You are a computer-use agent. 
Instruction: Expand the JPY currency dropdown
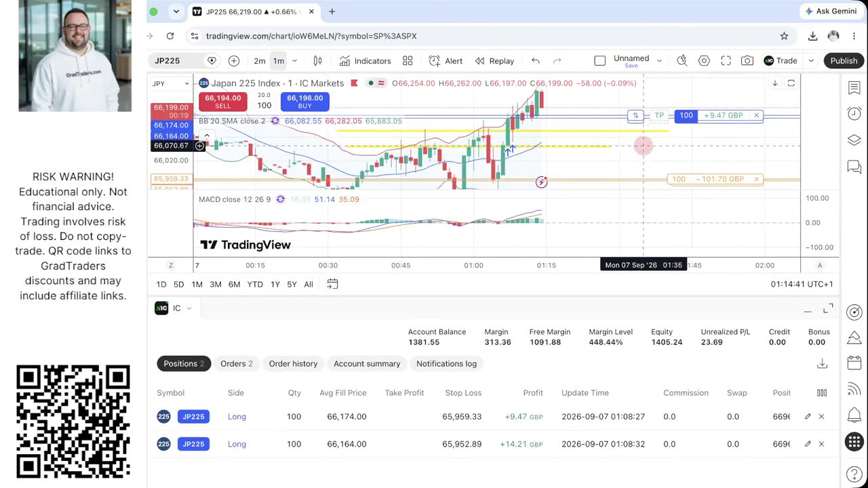[171, 83]
